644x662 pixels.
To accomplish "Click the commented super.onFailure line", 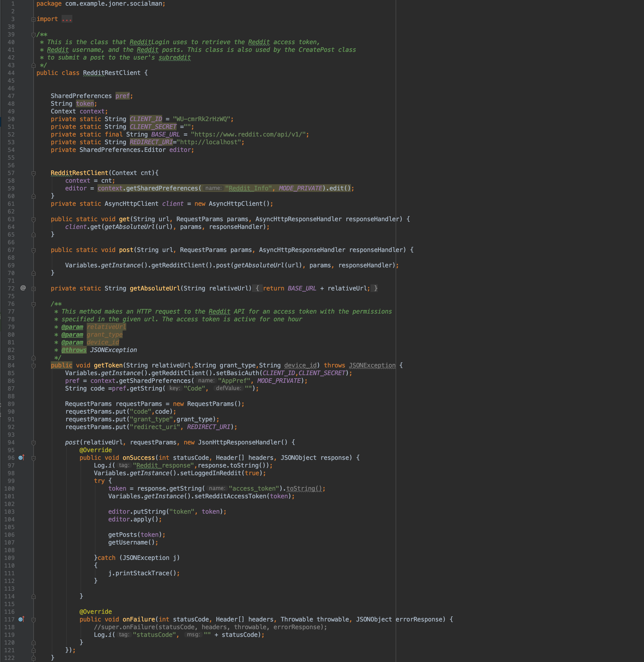I will click(x=210, y=627).
